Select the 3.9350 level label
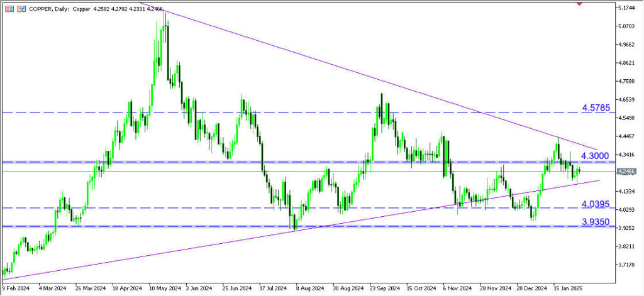This screenshot has height=296, width=644. click(x=594, y=222)
